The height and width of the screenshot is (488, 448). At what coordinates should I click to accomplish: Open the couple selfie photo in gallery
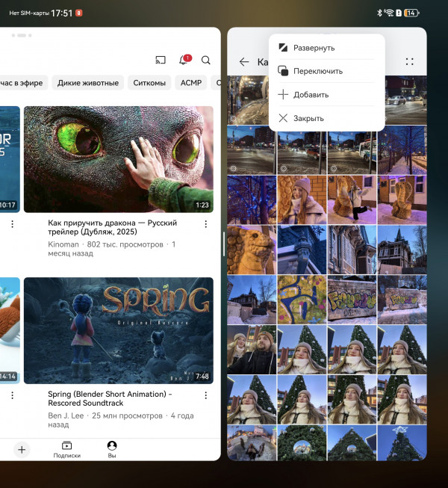point(252,350)
